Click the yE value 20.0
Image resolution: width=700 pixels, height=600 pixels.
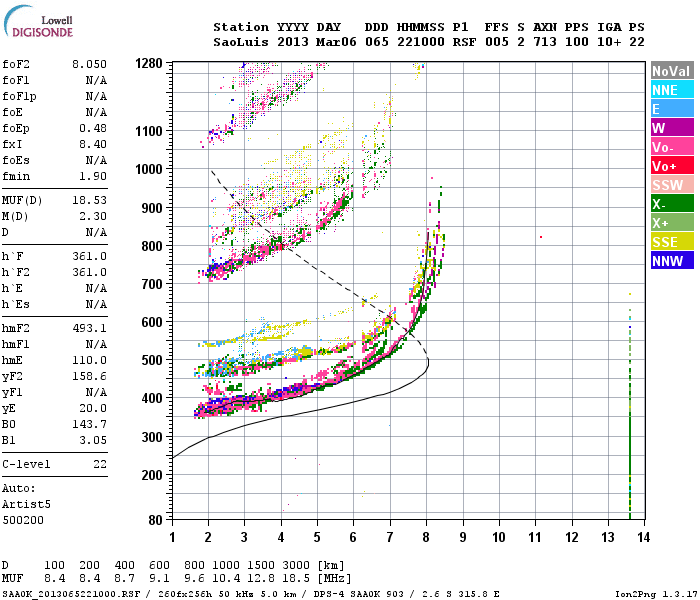[93, 408]
